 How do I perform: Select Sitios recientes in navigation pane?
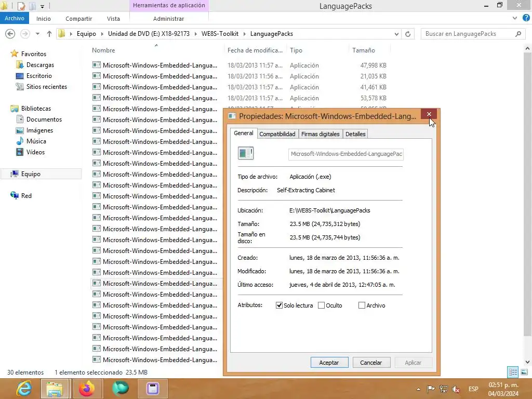tap(46, 87)
